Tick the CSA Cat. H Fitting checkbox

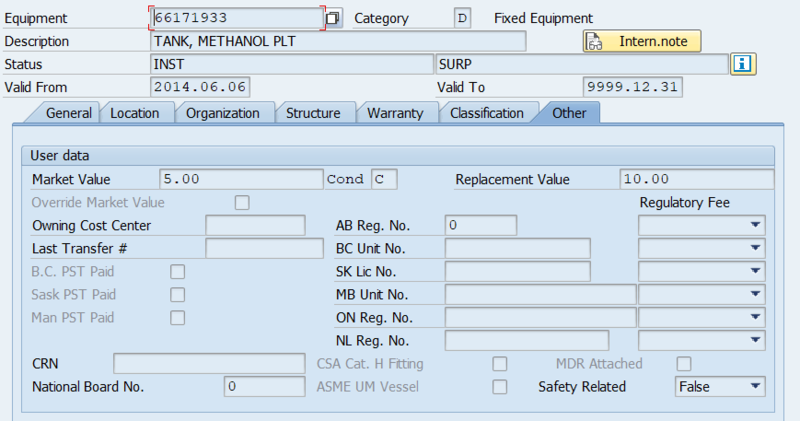[499, 363]
